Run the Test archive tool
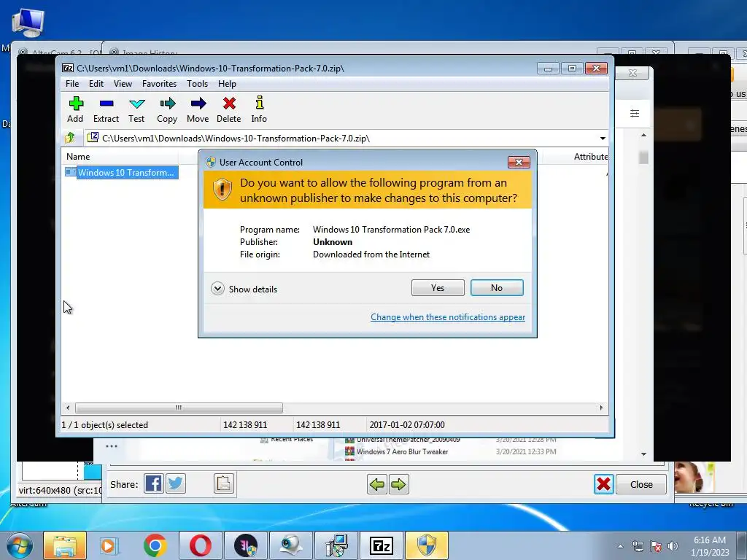Screen dimensions: 747x560 [136, 109]
